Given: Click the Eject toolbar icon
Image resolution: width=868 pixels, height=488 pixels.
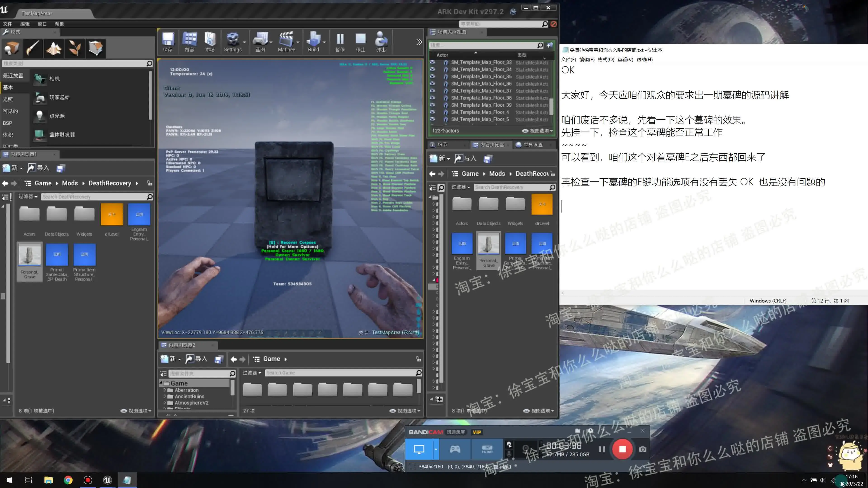Looking at the screenshot, I should 381,42.
